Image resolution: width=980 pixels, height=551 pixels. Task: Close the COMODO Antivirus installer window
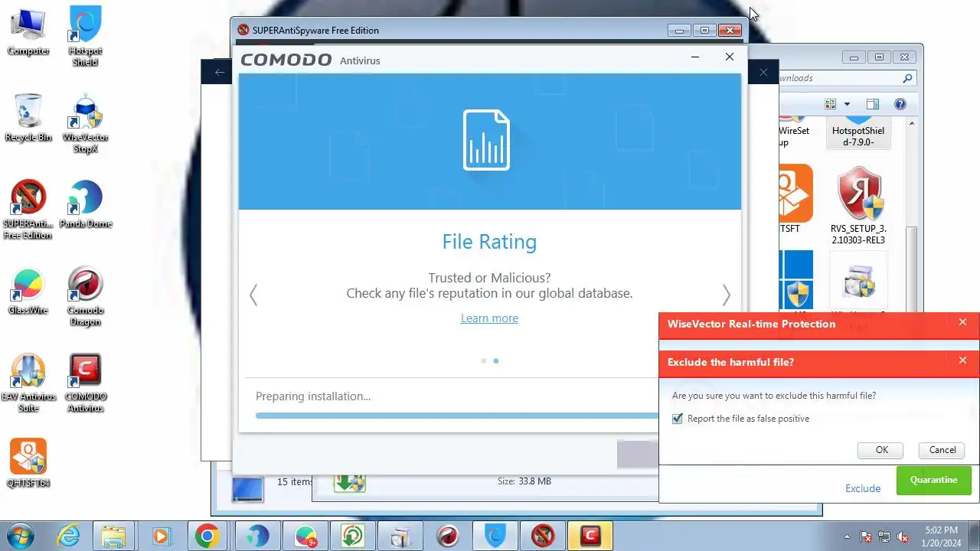(730, 57)
